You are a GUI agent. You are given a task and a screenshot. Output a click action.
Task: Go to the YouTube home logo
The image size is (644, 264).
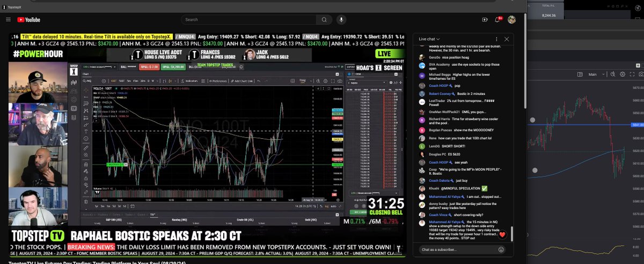click(x=28, y=20)
